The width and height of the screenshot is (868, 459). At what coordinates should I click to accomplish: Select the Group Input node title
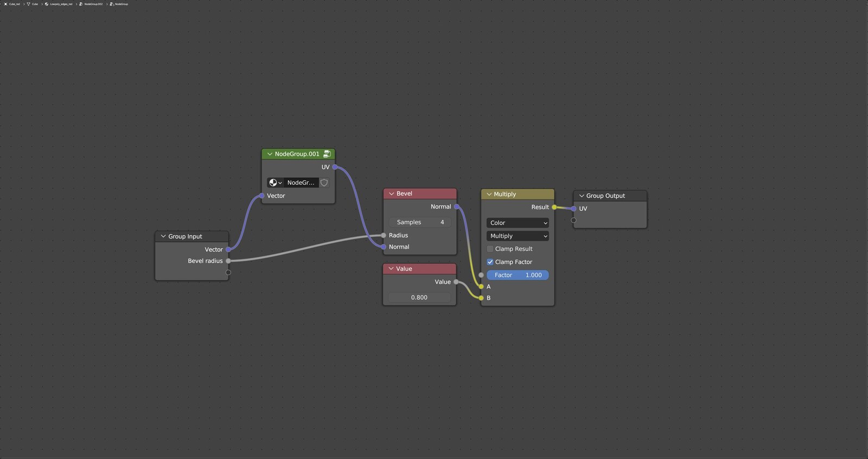[185, 236]
